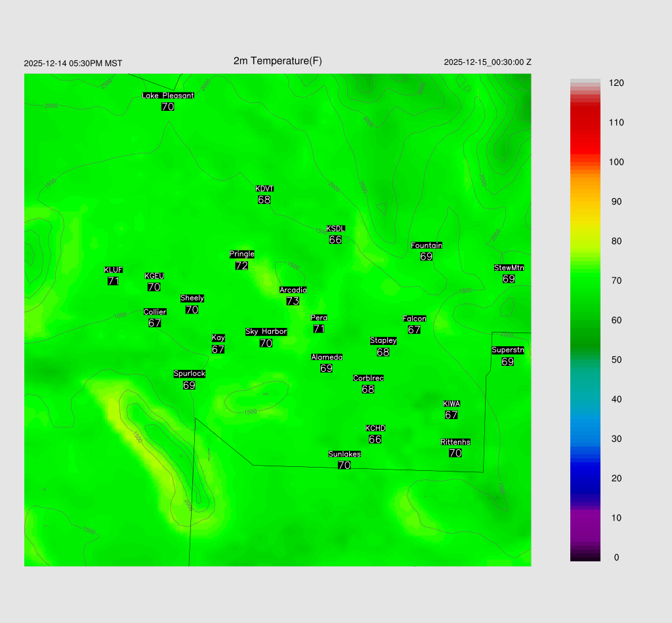This screenshot has width=672, height=623.
Task: Select the Rittenhs station label
Action: [x=455, y=442]
